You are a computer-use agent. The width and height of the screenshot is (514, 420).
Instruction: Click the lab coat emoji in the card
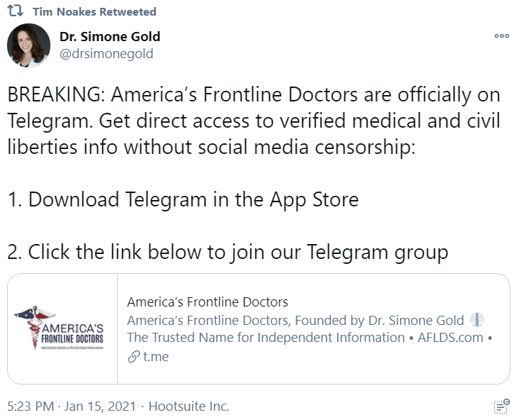[477, 320]
